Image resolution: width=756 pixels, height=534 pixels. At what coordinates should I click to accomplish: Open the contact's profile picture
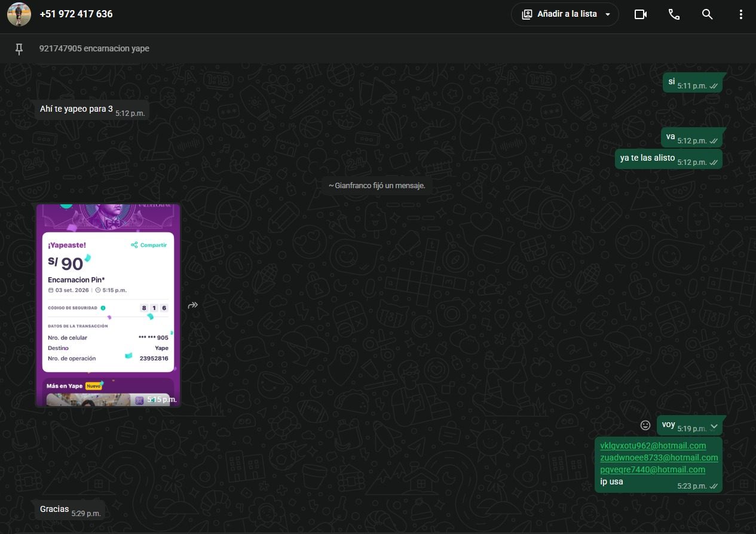[19, 14]
